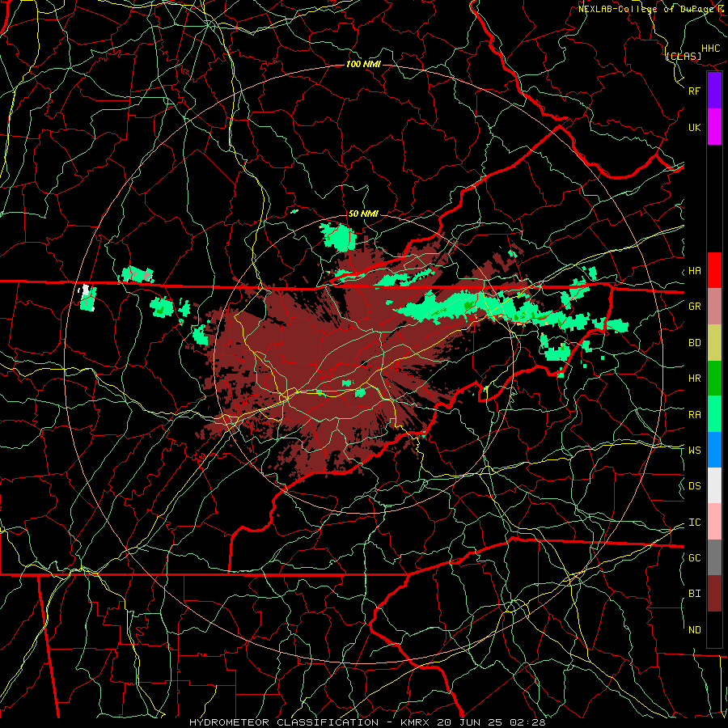Click the 50 NMI range ring label
The image size is (728, 728).
pos(363,214)
